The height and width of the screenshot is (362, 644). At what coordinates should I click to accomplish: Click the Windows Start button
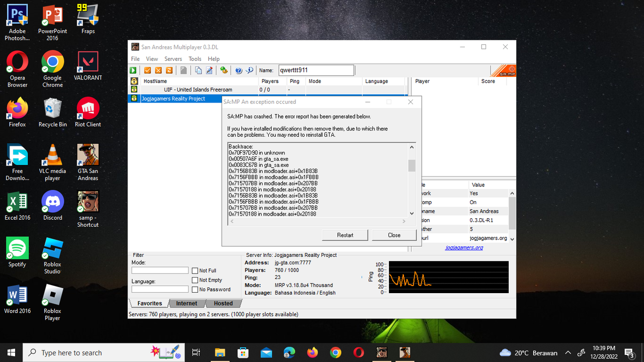point(12,352)
